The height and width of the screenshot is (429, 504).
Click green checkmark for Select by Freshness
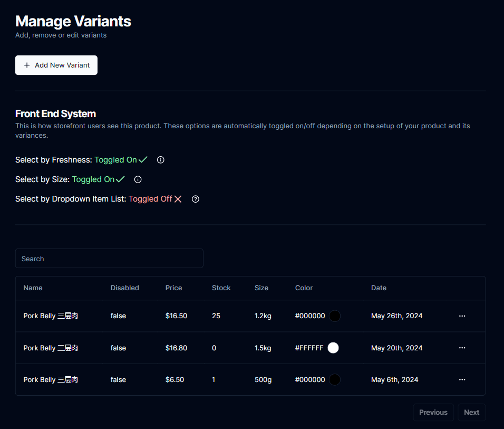[x=143, y=160]
